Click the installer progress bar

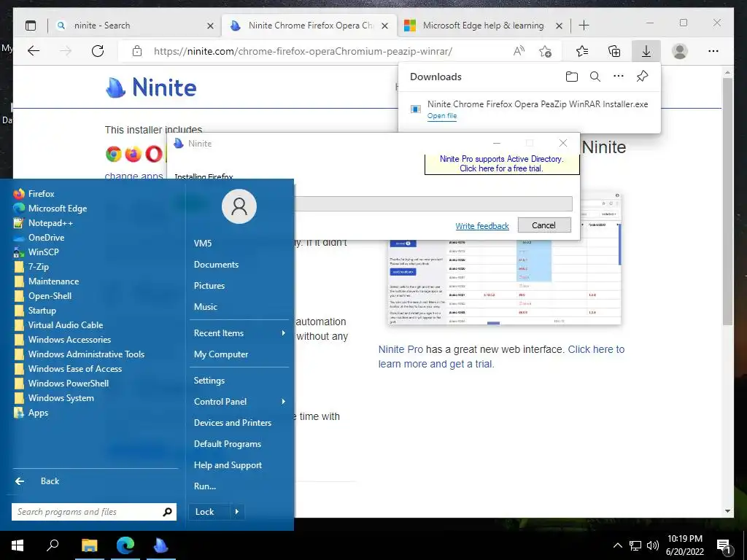pyautogui.click(x=433, y=204)
